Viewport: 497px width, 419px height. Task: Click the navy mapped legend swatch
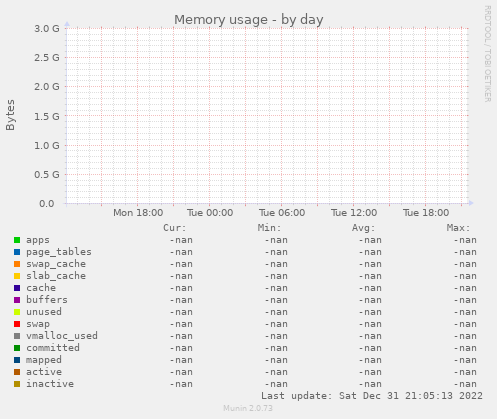[17, 360]
